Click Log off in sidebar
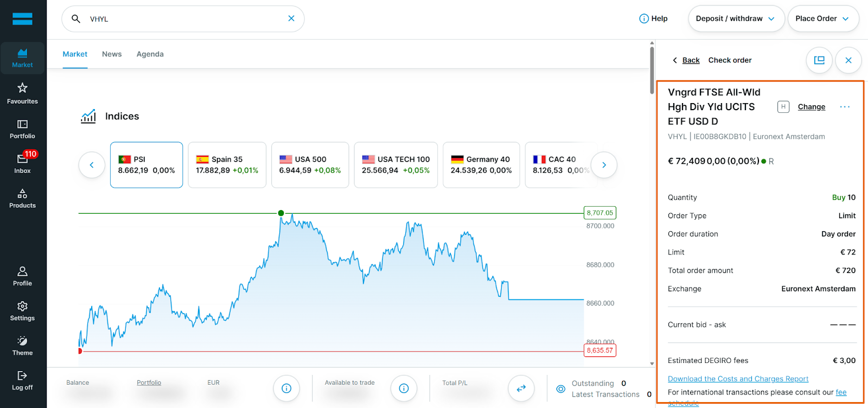This screenshot has width=868, height=408. click(22, 380)
